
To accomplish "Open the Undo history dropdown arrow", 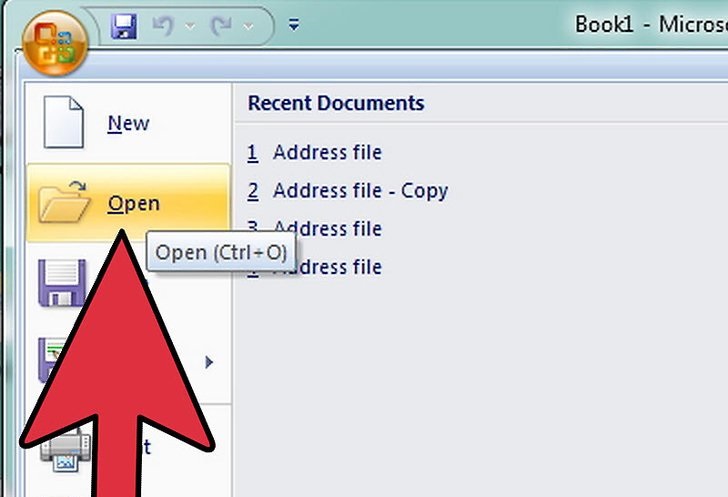I will point(190,26).
